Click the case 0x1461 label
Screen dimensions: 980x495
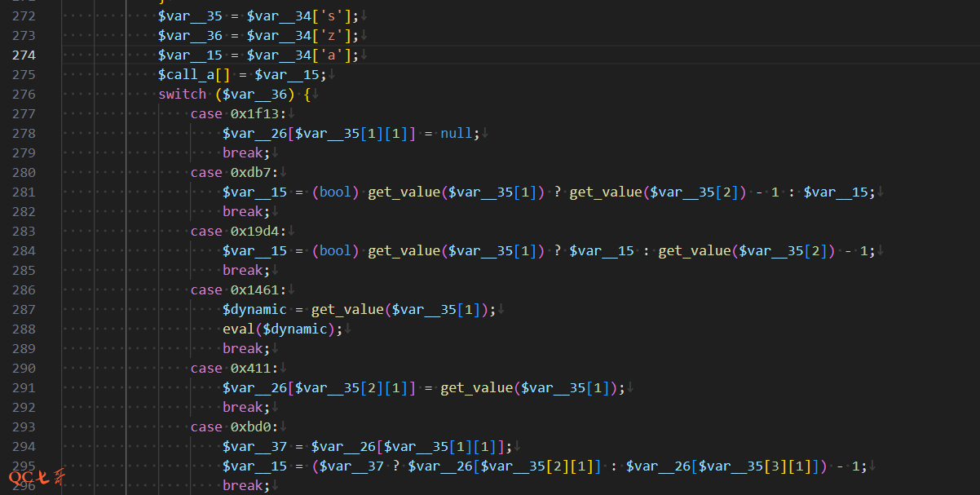[238, 289]
